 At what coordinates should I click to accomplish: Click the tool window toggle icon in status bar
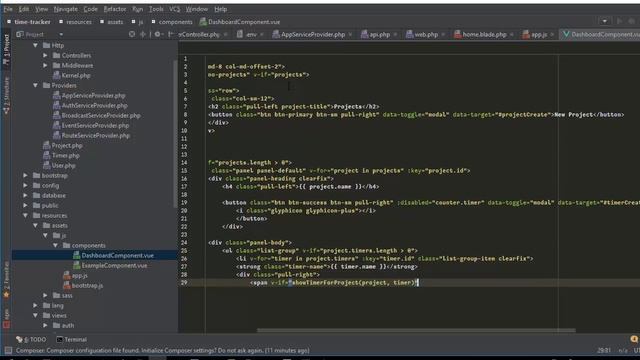[8, 351]
